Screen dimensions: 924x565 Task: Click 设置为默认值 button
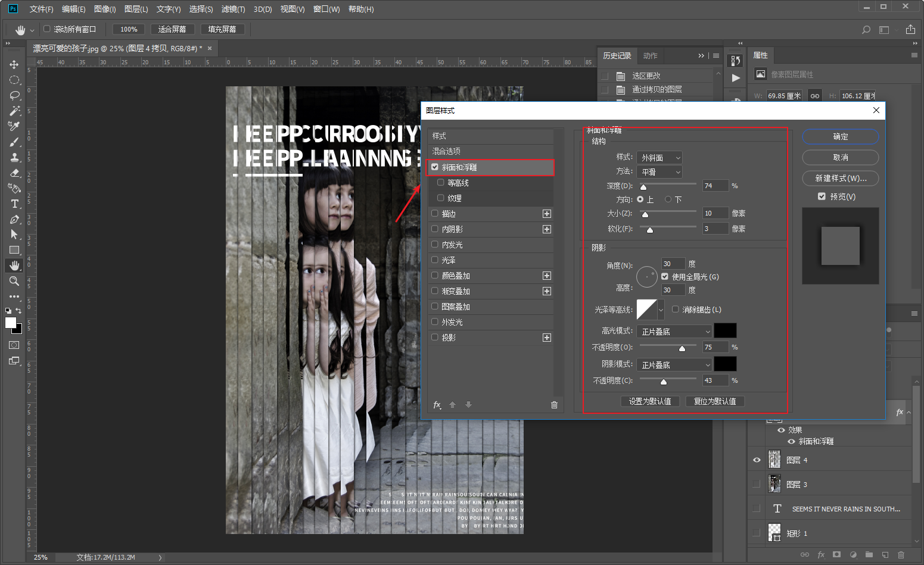click(x=650, y=401)
